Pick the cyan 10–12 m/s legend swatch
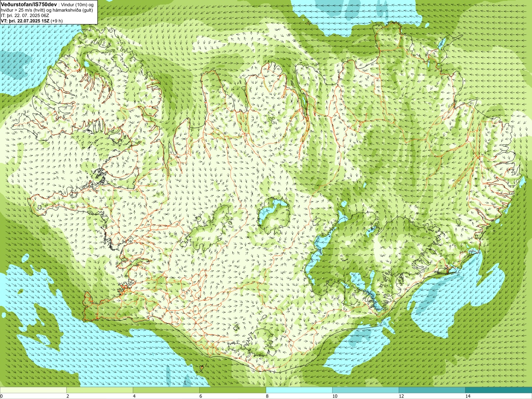Screen dimensions: 532x399 click(366, 391)
